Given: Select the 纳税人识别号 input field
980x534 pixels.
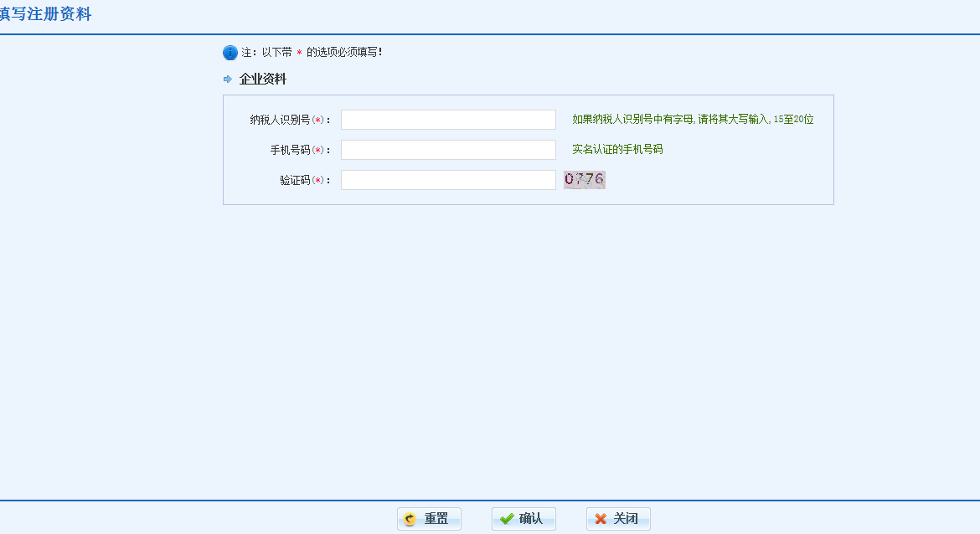Looking at the screenshot, I should [448, 119].
